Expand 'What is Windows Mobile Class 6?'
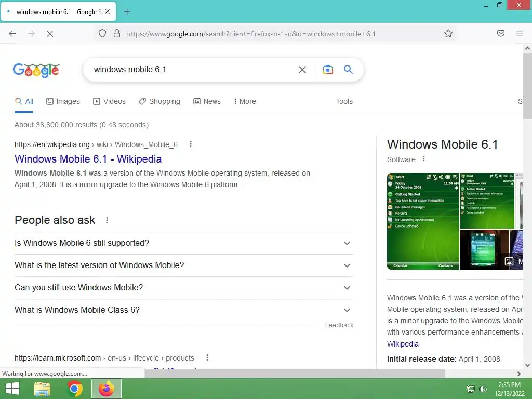Image resolution: width=532 pixels, height=399 pixels. coord(183,310)
